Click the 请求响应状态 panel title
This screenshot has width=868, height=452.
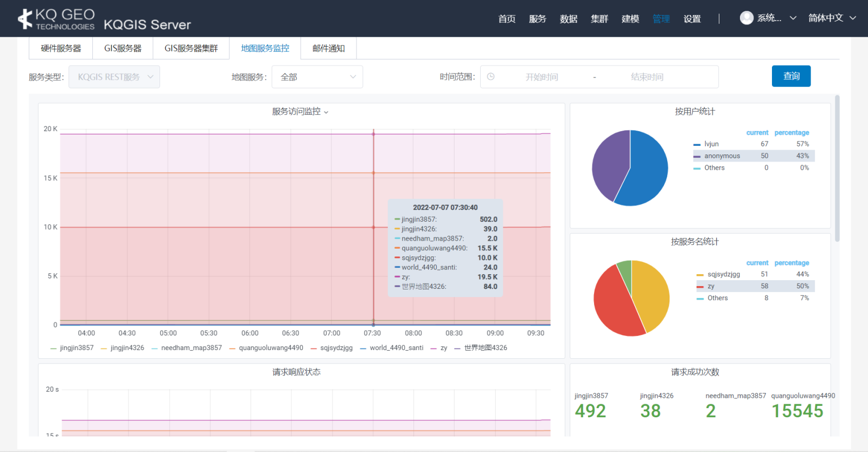tap(296, 372)
